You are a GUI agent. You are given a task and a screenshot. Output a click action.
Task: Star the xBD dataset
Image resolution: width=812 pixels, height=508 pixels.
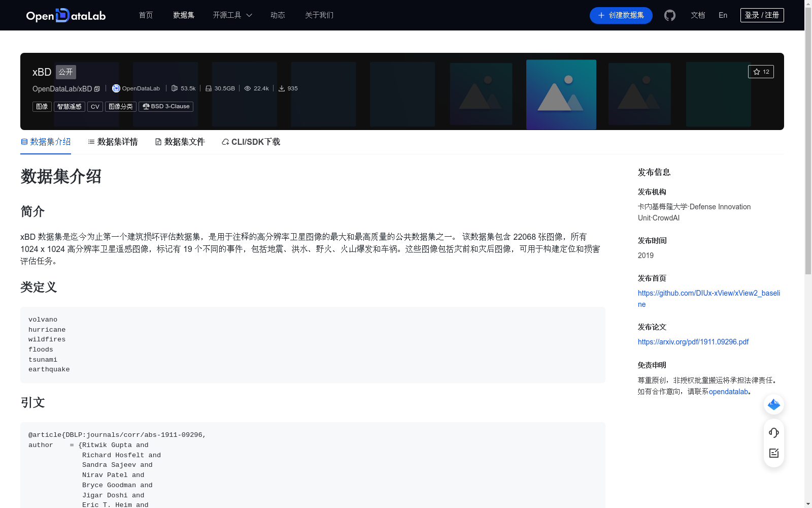click(761, 72)
